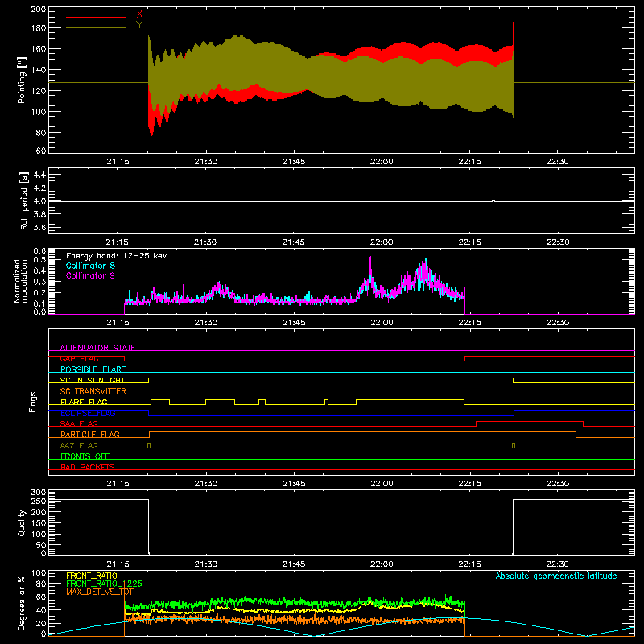Select the 'Flags' axis title
This screenshot has width=644, height=644.
[32, 402]
